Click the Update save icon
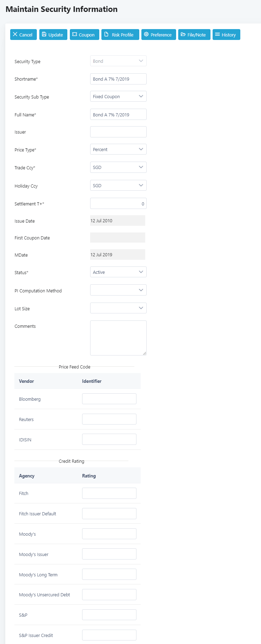 coord(44,34)
